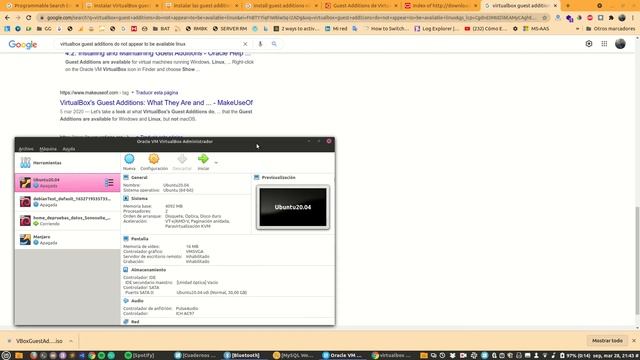Click the browser reload button
640x360 pixels.
tap(29, 18)
